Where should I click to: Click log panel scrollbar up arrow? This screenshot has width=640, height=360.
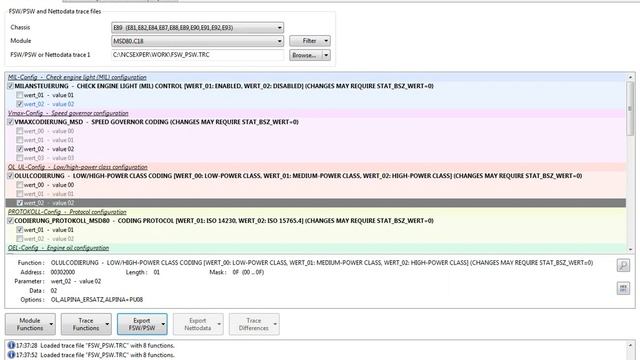(631, 346)
